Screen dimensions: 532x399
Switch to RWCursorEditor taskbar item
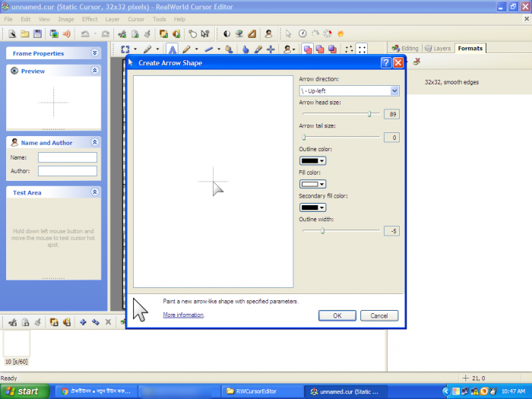pyautogui.click(x=263, y=391)
